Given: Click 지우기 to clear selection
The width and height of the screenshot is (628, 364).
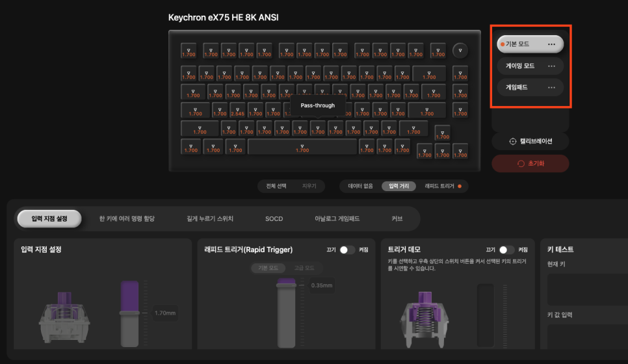Looking at the screenshot, I should 309,186.
